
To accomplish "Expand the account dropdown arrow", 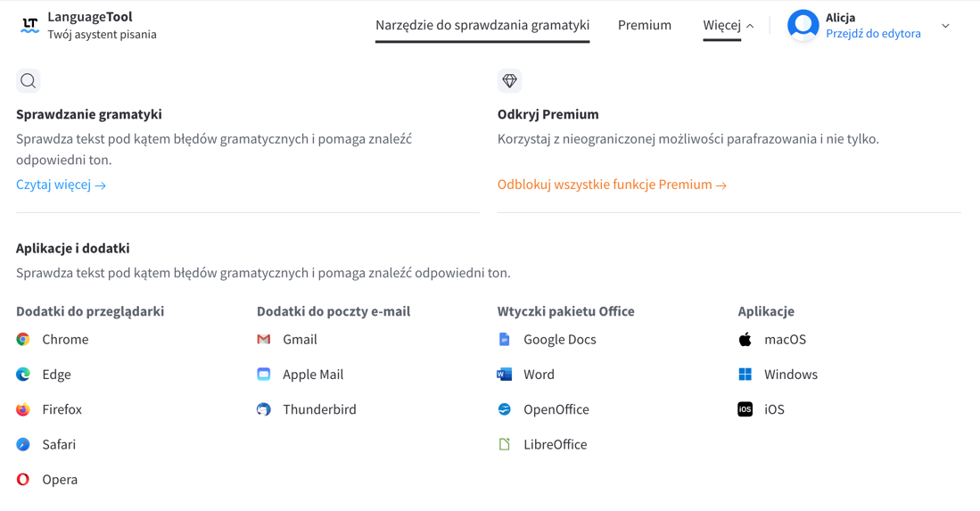I will (945, 26).
